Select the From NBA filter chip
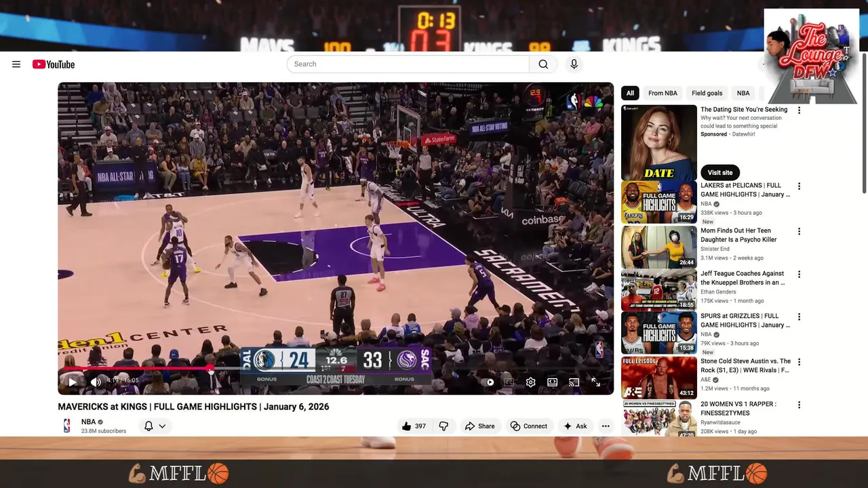 [x=663, y=93]
